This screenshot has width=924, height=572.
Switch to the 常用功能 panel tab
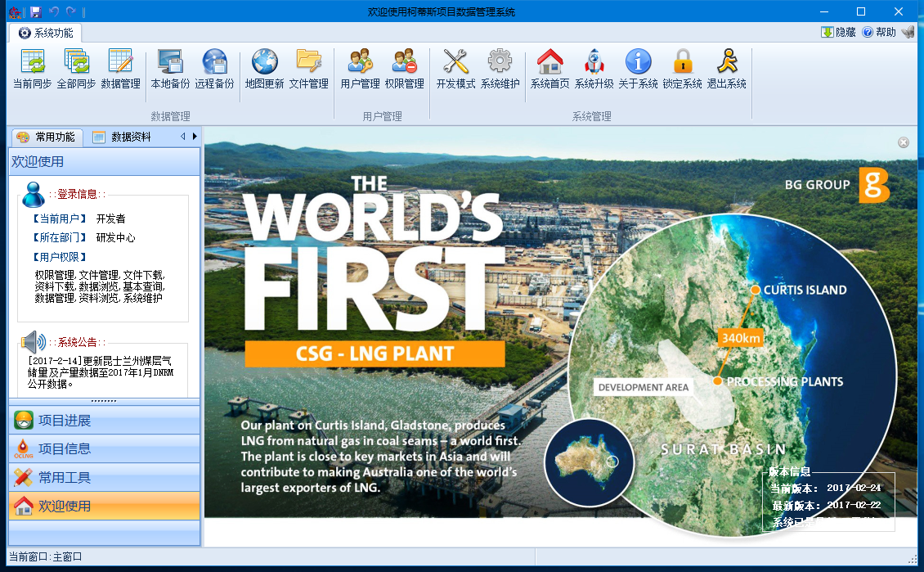[x=47, y=137]
